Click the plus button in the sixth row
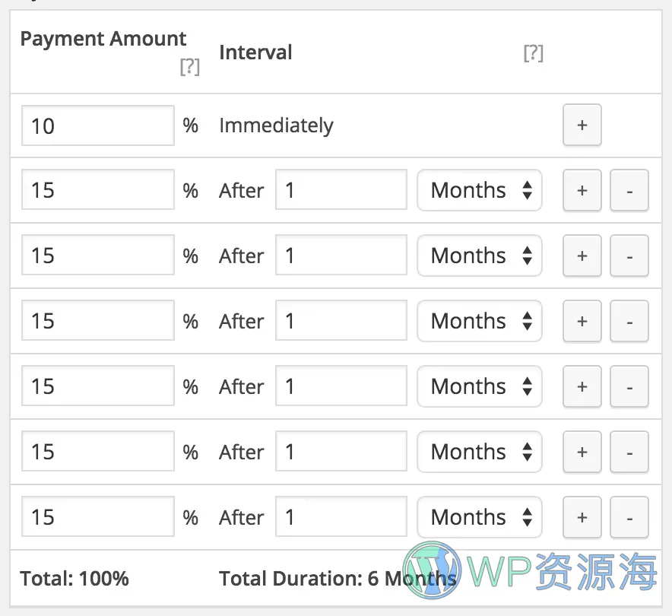Viewport: 672px width, 616px height. point(582,452)
